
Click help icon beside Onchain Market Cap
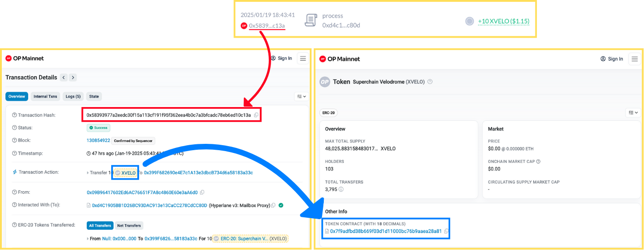538,162
